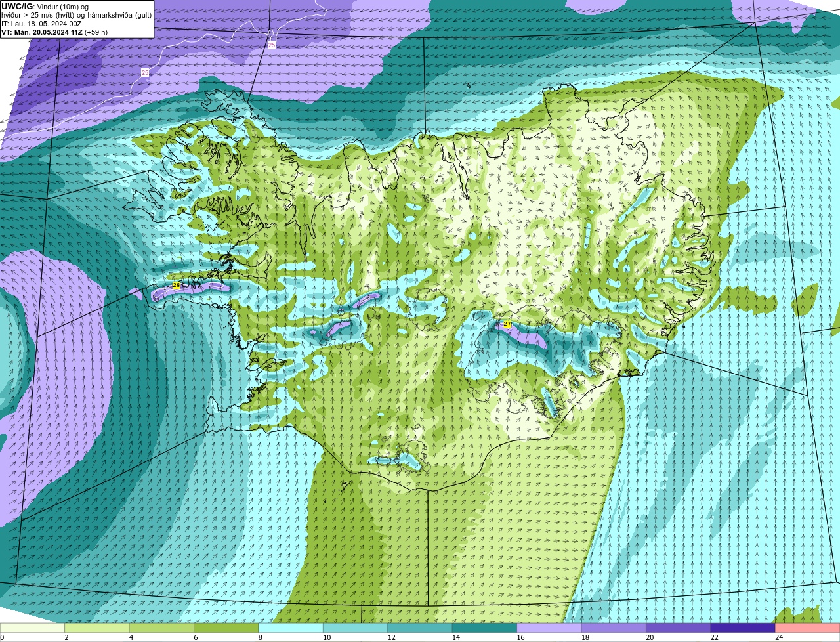Click the "VT: Mán. 20.05.2024 11Z" valid time line
Viewport: 840px width, 642px height.
click(x=54, y=32)
